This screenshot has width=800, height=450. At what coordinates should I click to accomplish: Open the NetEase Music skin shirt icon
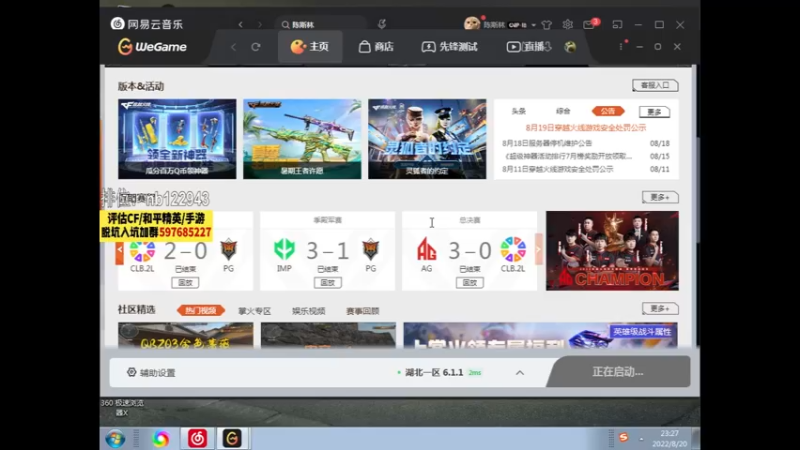click(x=547, y=24)
